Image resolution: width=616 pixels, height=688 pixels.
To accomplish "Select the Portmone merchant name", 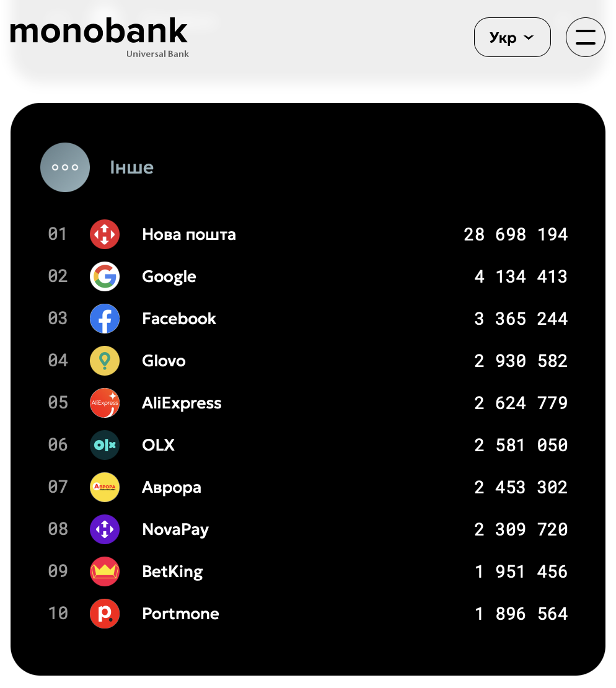I will 180,614.
